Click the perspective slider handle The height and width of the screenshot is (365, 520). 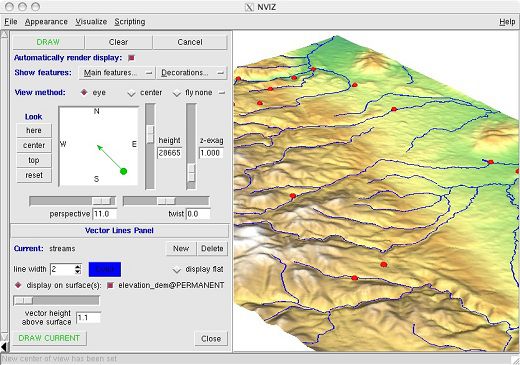102,201
